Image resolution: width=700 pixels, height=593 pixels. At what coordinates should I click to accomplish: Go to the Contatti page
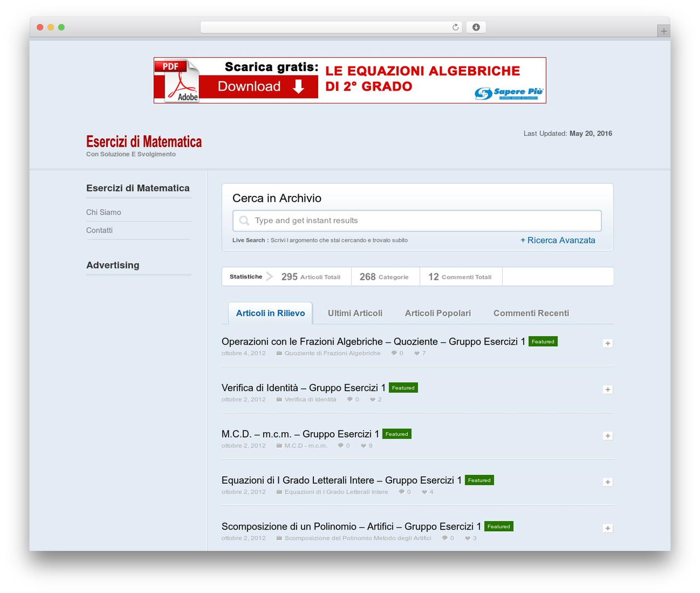[x=99, y=230]
